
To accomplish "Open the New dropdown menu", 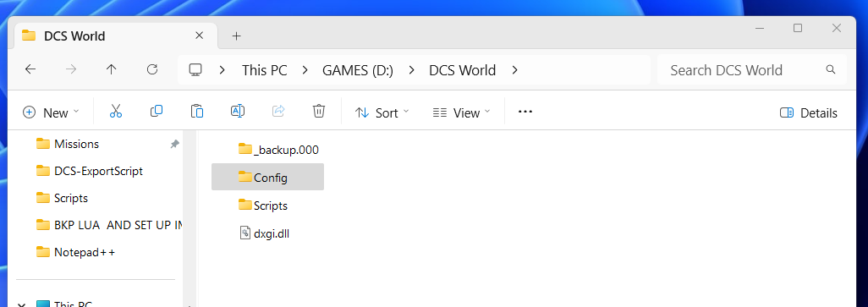I will pyautogui.click(x=51, y=112).
